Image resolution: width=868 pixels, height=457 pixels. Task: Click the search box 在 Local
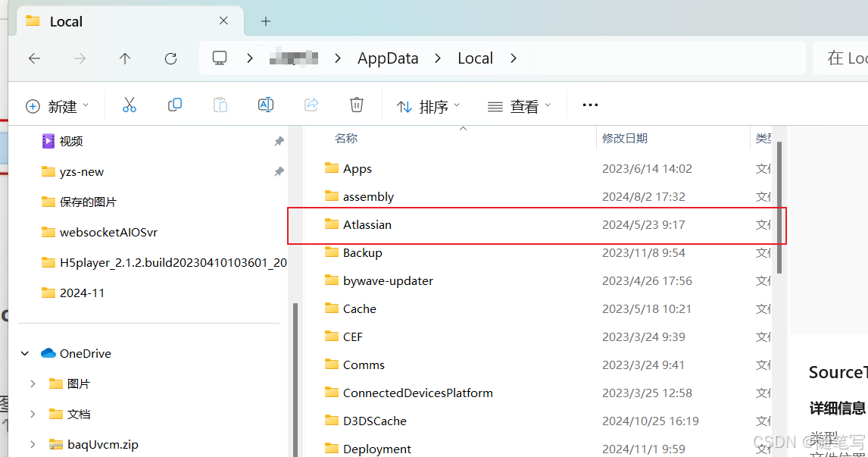click(840, 58)
